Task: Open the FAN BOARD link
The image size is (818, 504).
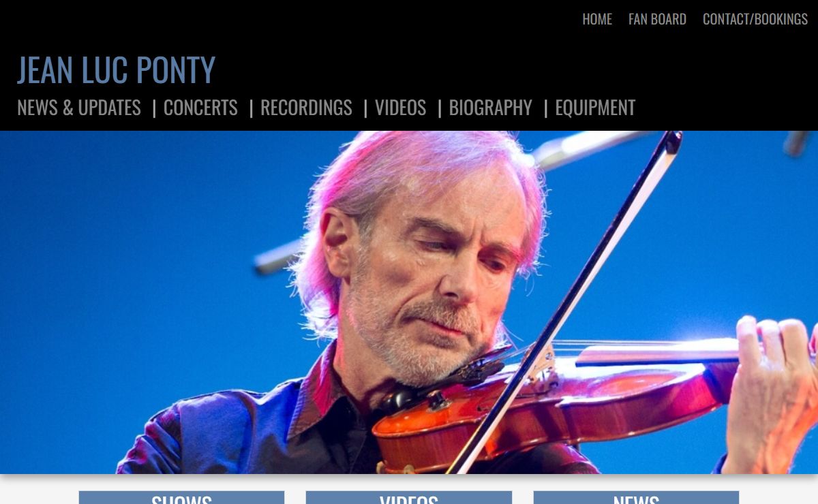Action: pyautogui.click(x=657, y=19)
